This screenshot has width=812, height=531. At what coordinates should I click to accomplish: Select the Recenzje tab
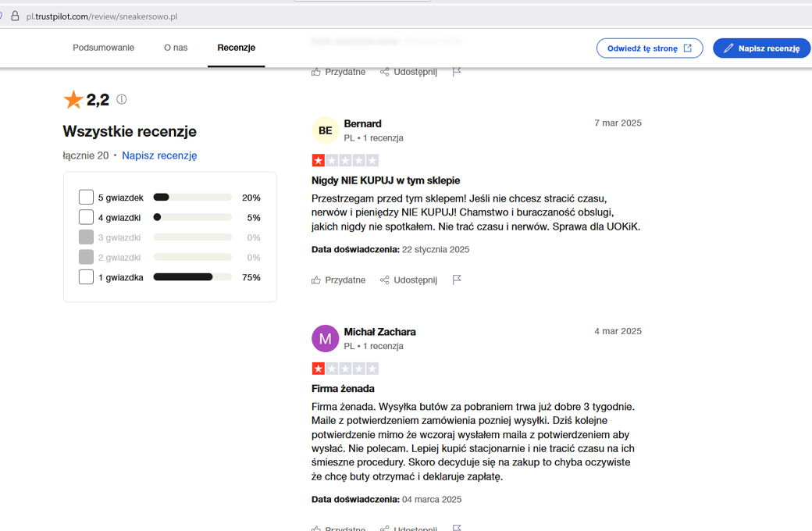(236, 48)
